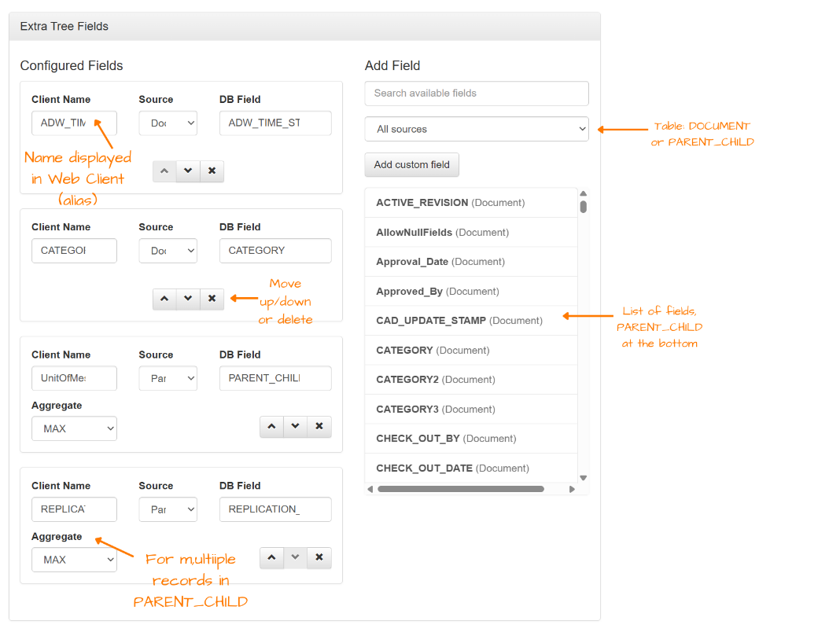Move CATEGORY field down
840x632 pixels.
pyautogui.click(x=188, y=299)
